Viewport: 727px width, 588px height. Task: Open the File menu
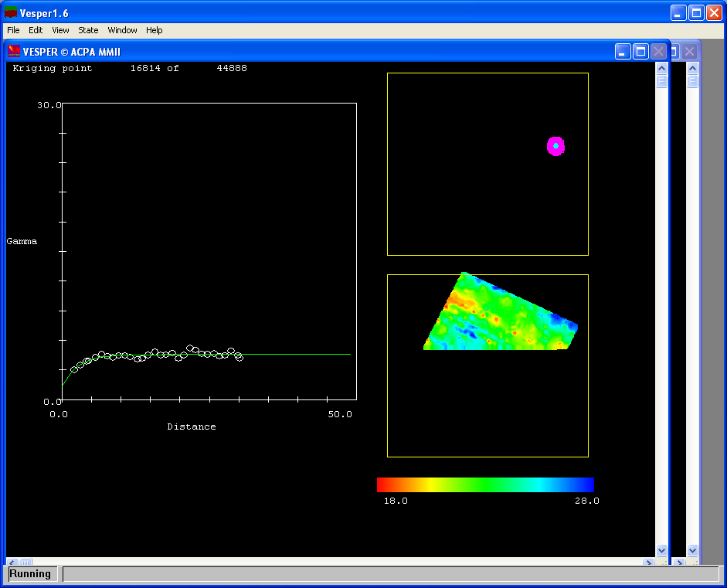(13, 30)
